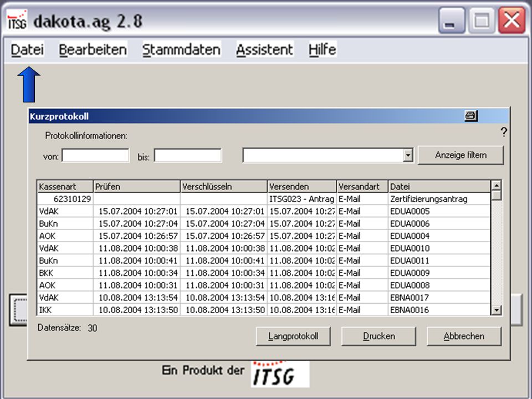Open the Datei menu
The height and width of the screenshot is (399, 532).
[x=27, y=49]
